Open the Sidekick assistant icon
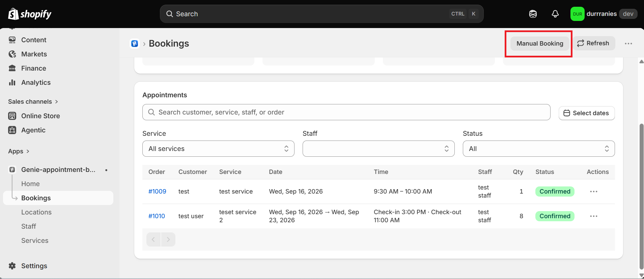This screenshot has height=279, width=644. 533,14
